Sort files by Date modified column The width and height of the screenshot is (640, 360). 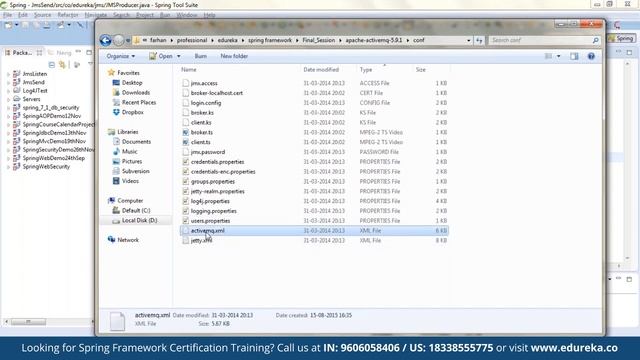(x=321, y=70)
